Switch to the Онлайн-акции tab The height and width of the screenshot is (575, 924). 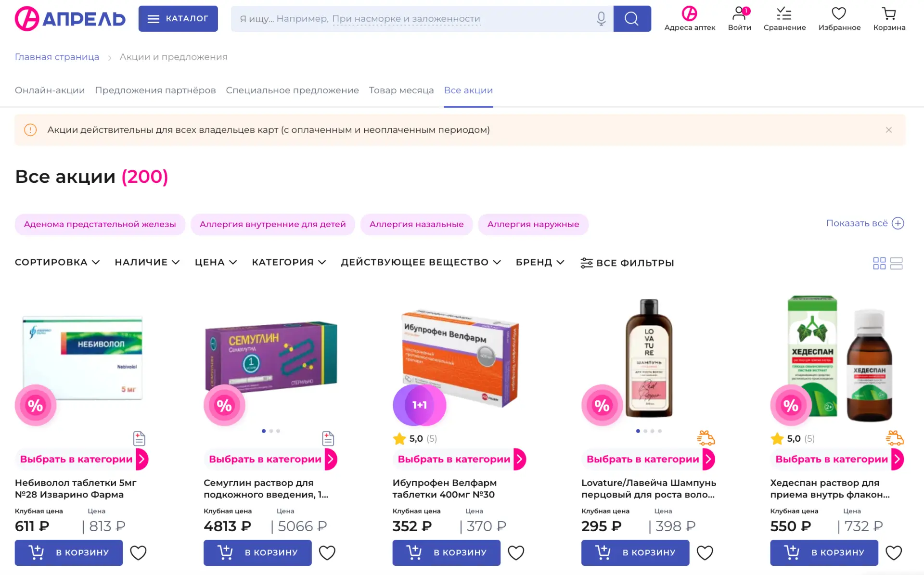[x=50, y=90]
